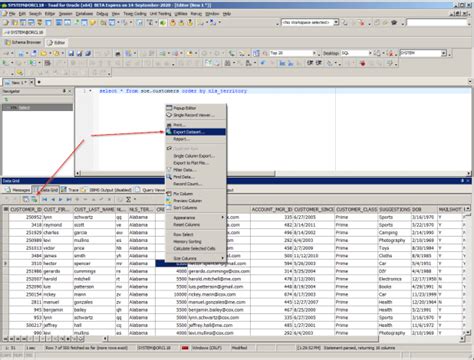Choose Reset Columns menu entry
This screenshot has width=474, height=360.
(x=196, y=225)
